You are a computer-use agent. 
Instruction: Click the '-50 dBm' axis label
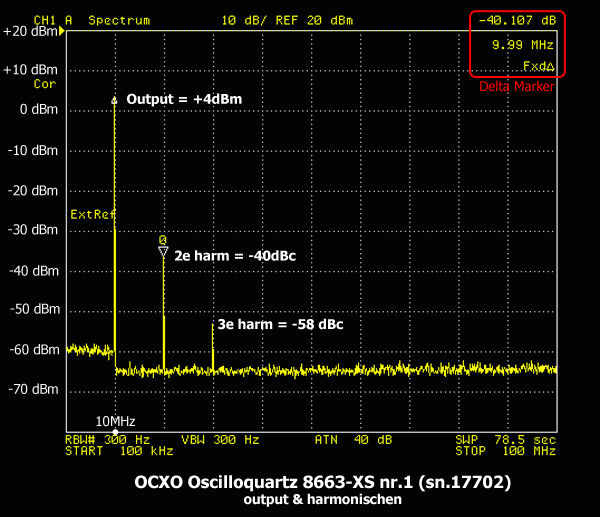pos(35,309)
